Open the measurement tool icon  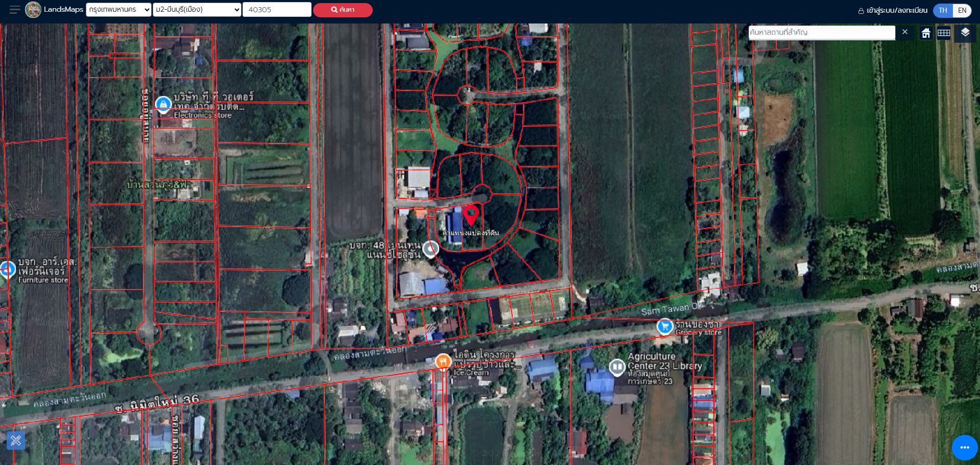[x=16, y=440]
